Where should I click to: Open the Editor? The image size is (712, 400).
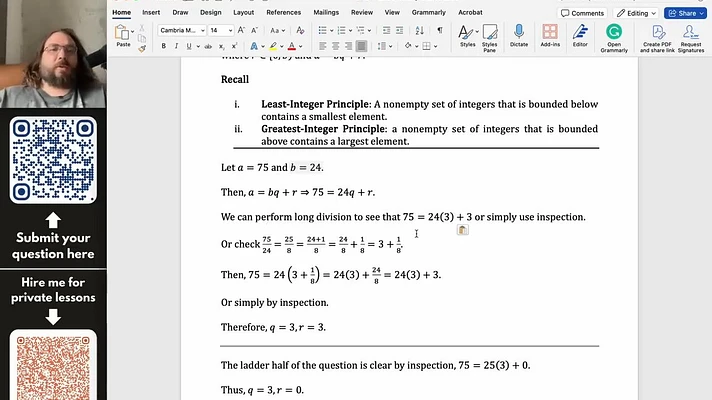point(580,36)
